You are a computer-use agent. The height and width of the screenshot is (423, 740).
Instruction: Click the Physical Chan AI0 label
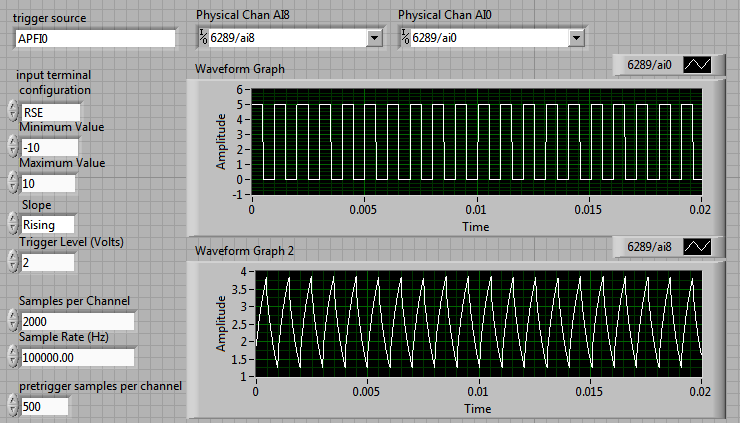point(445,15)
